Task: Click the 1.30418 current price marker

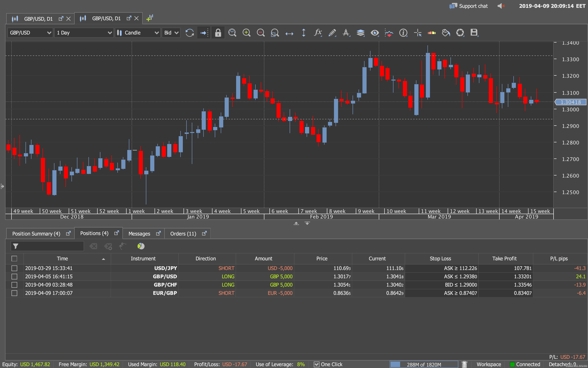Action: [571, 102]
